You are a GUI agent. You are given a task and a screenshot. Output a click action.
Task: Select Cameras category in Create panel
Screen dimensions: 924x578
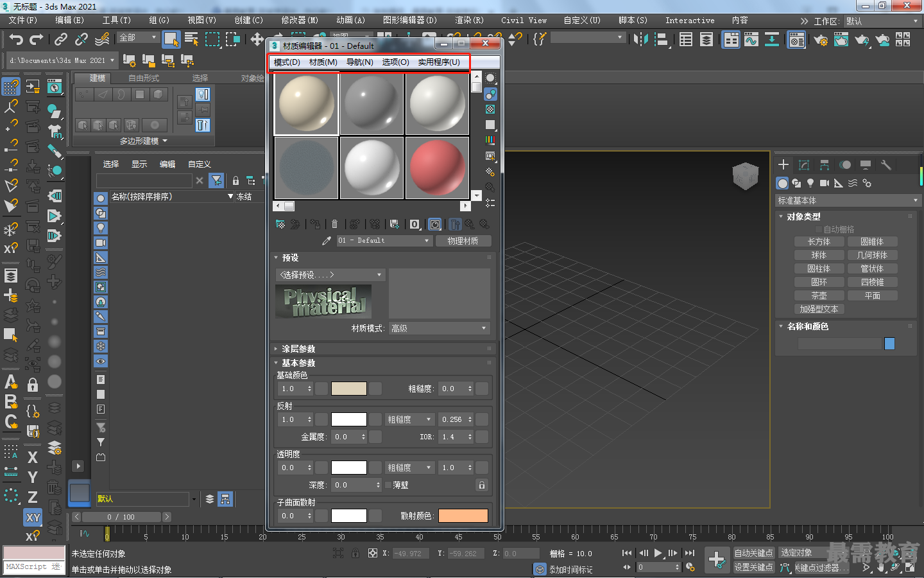[825, 183]
